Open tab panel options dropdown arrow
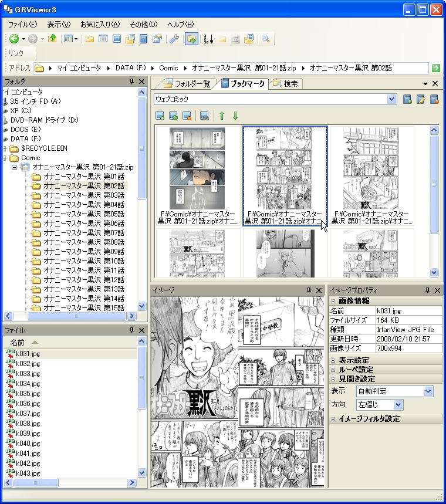Viewport: 446px width, 504px height. click(425, 83)
